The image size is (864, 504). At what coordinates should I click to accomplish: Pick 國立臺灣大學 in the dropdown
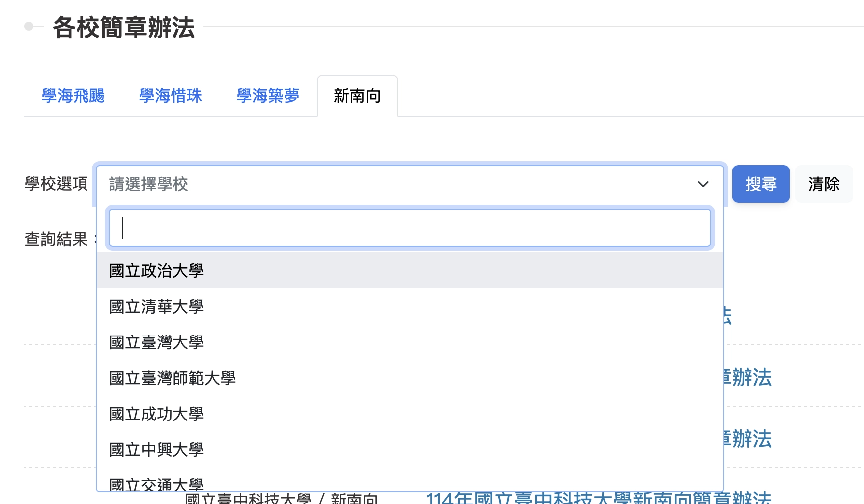[x=157, y=342]
